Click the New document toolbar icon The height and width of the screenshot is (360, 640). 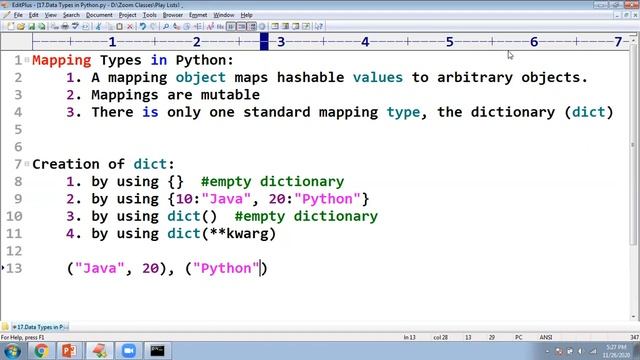tap(11, 27)
